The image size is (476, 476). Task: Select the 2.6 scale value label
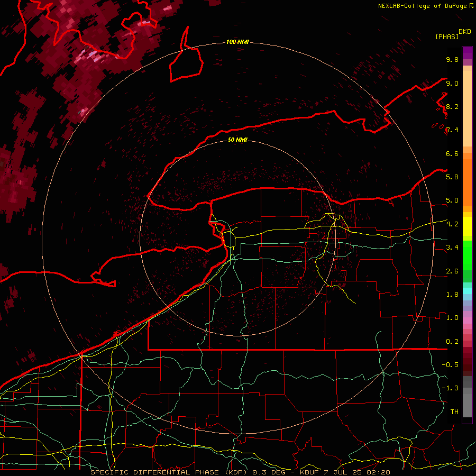click(452, 271)
